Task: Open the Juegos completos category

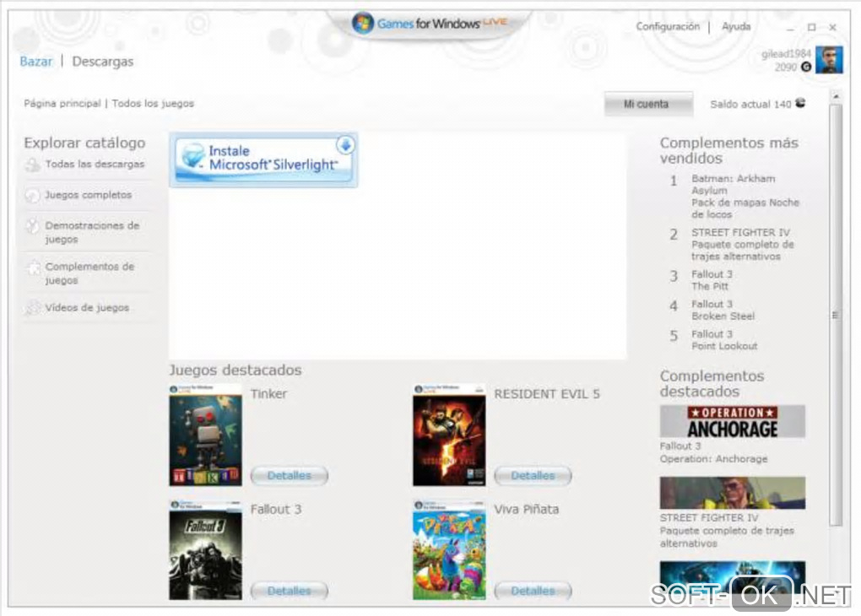Action: [89, 194]
